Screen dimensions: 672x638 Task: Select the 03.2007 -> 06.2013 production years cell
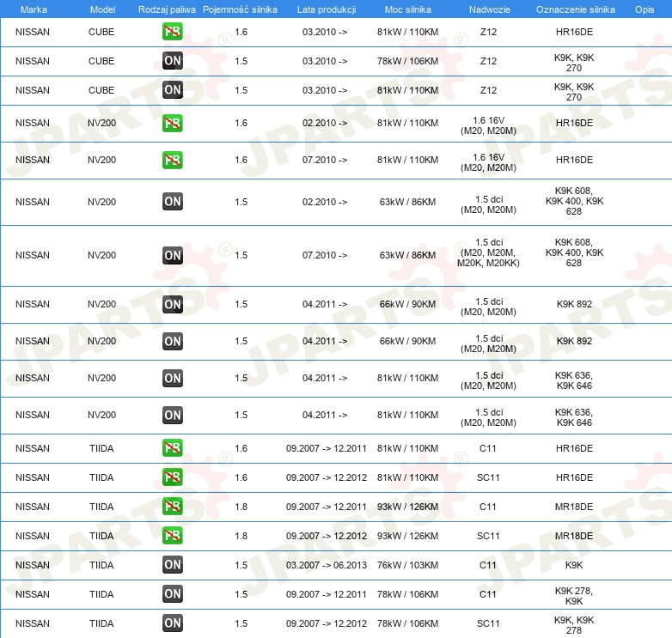click(x=327, y=565)
